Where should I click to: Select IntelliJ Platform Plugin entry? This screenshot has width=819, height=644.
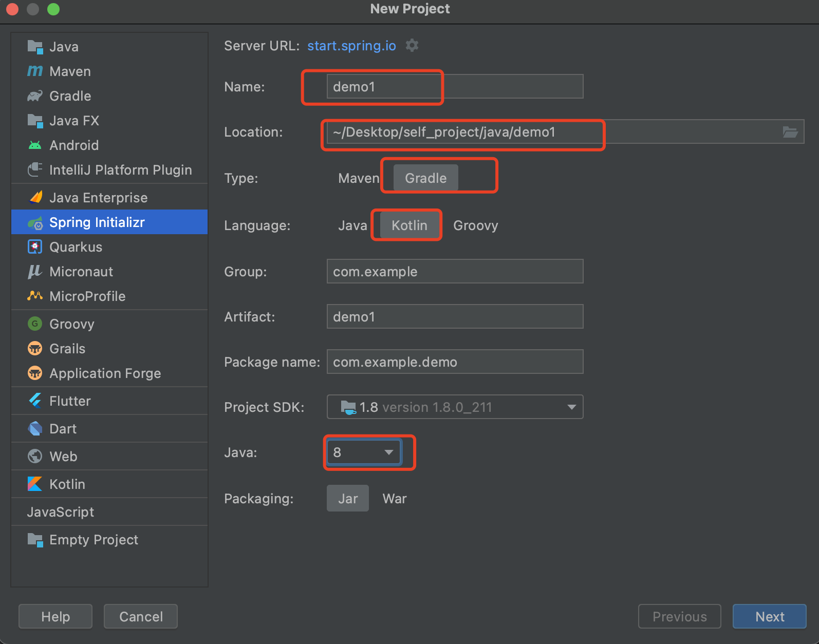pos(109,169)
